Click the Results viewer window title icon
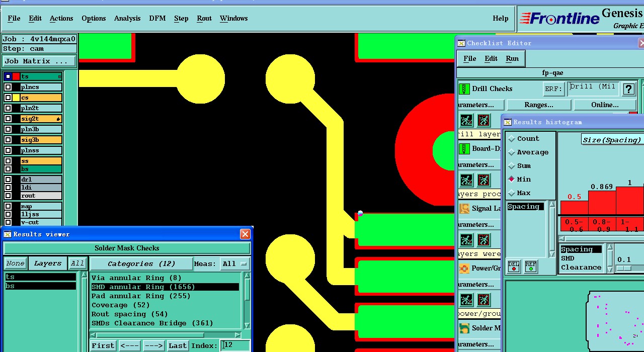The width and height of the screenshot is (644, 352). coord(8,234)
